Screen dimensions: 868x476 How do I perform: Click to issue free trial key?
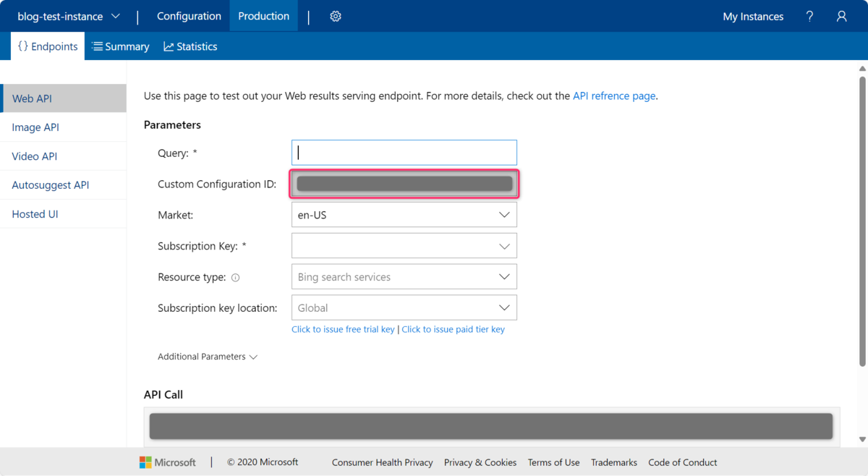coord(343,329)
